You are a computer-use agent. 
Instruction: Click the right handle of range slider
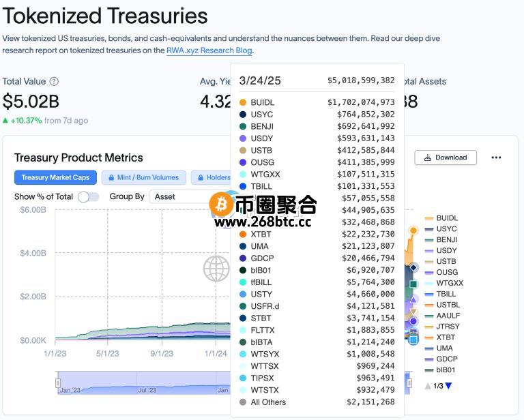tap(409, 383)
